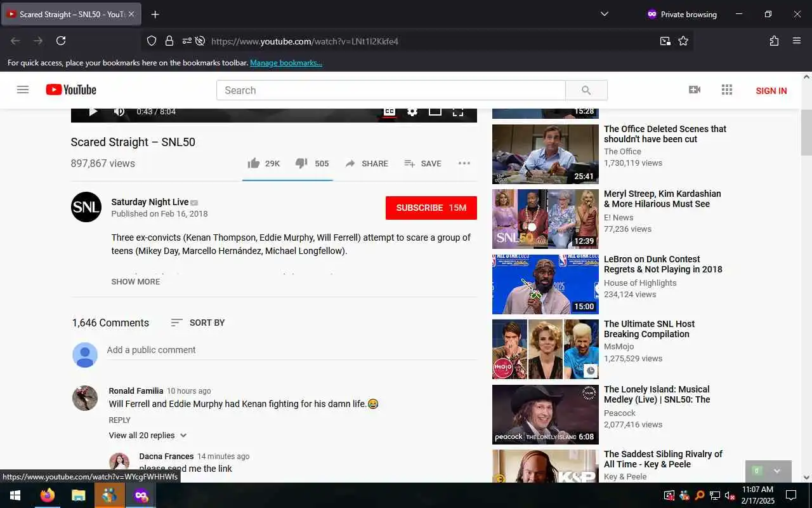Open the YouTube apps grid

tap(727, 90)
